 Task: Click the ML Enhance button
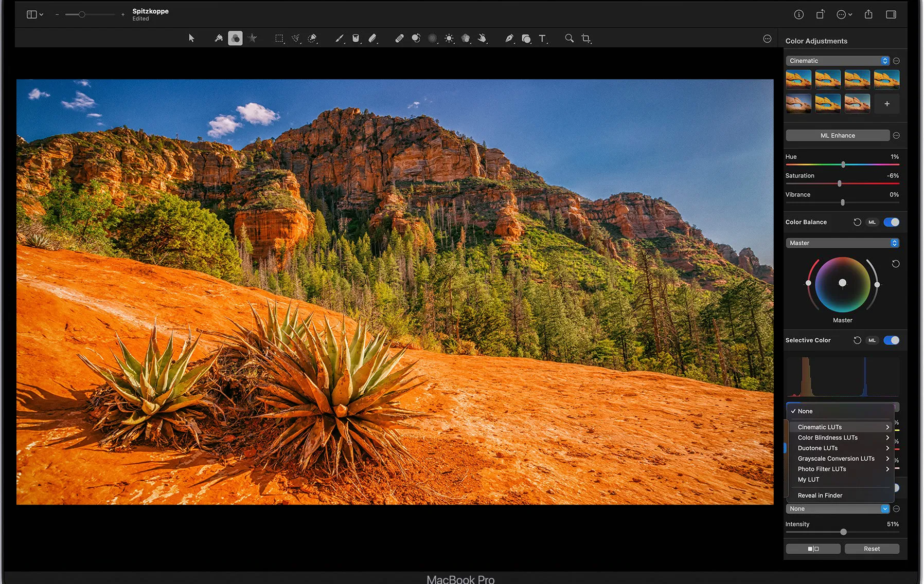coord(837,135)
